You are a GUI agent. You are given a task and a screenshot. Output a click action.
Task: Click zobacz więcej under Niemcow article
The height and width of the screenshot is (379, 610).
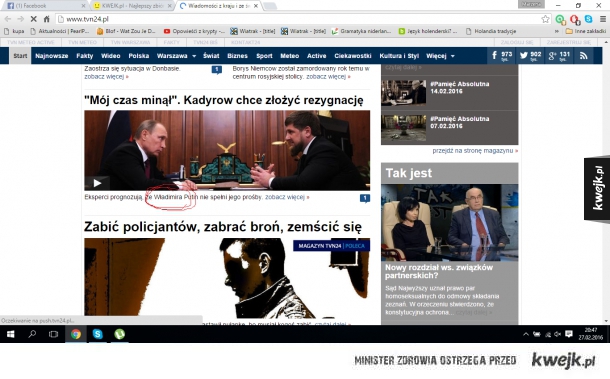(328, 77)
